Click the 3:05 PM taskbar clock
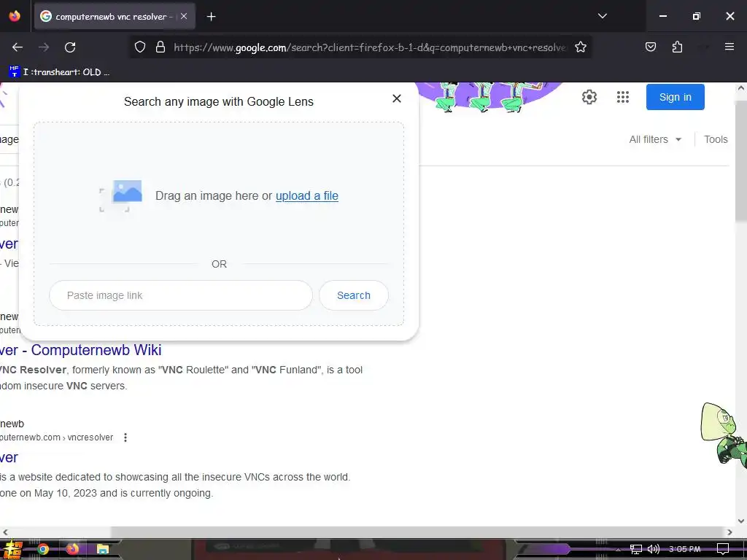 (684, 549)
